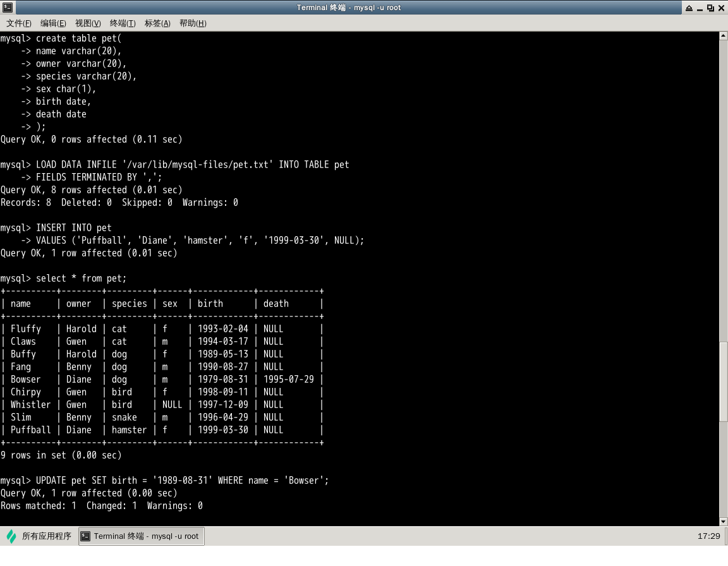Click the terminal scrollbar thumb
Viewport: 728px width, 566px height.
click(724, 382)
